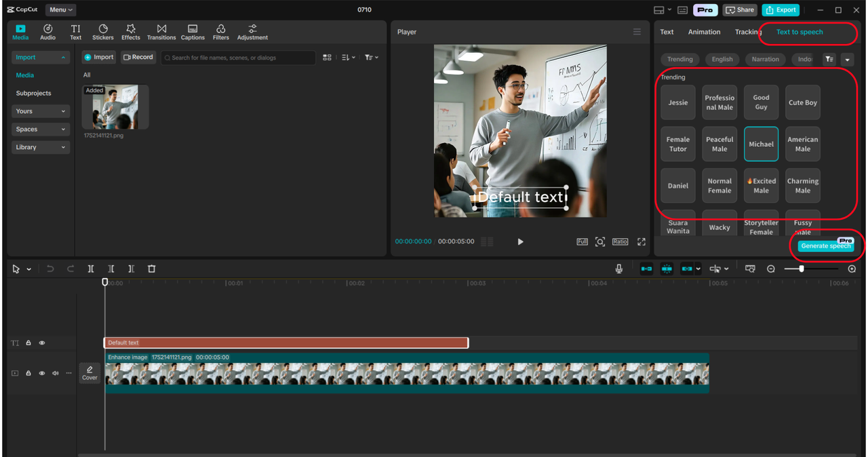
Task: Open the Transitions panel
Action: click(161, 32)
